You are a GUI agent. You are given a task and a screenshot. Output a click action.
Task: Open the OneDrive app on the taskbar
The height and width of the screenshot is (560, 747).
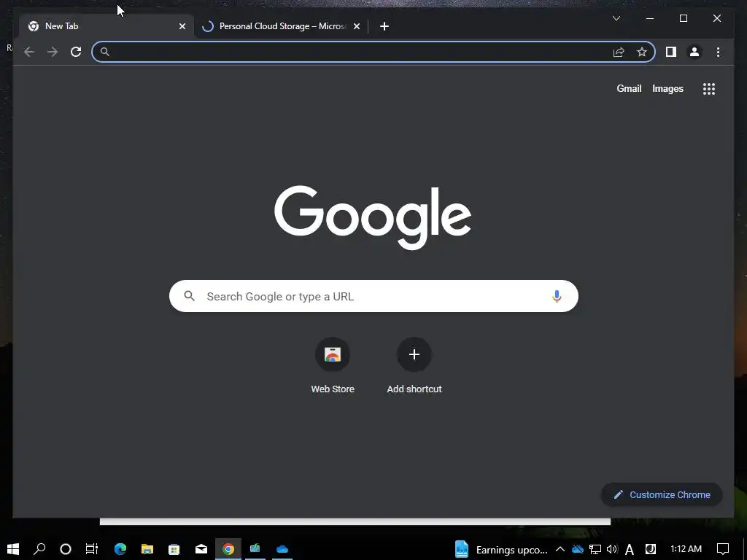pos(282,549)
